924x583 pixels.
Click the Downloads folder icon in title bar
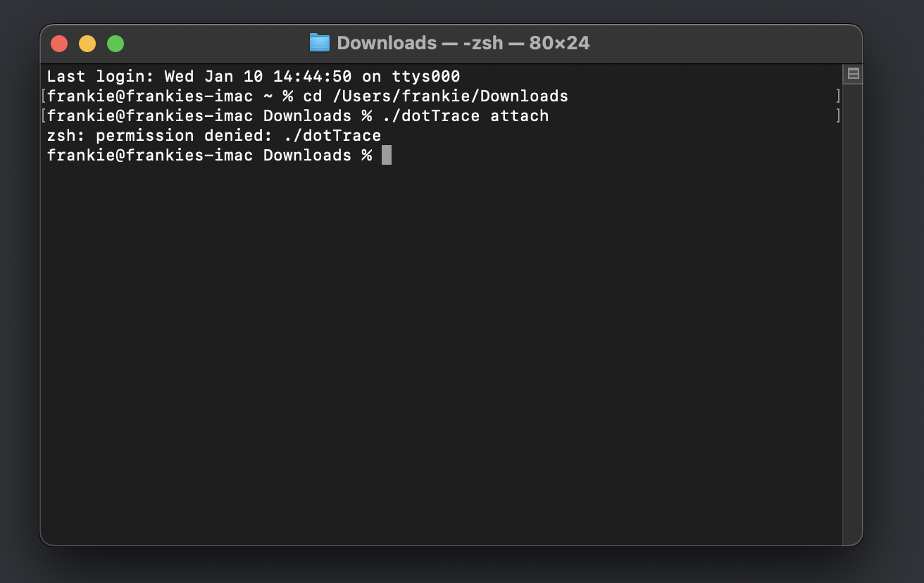pos(320,43)
